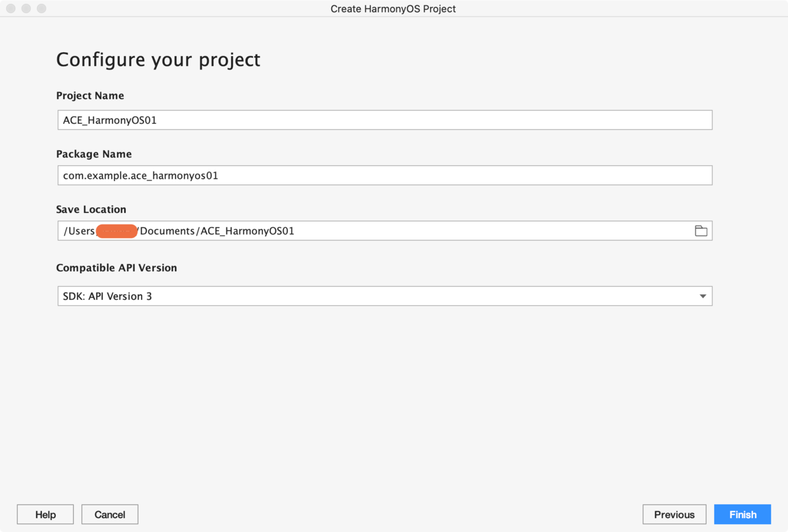The width and height of the screenshot is (788, 532).
Task: Click the Create HarmonyOS Project title bar
Action: (x=393, y=9)
